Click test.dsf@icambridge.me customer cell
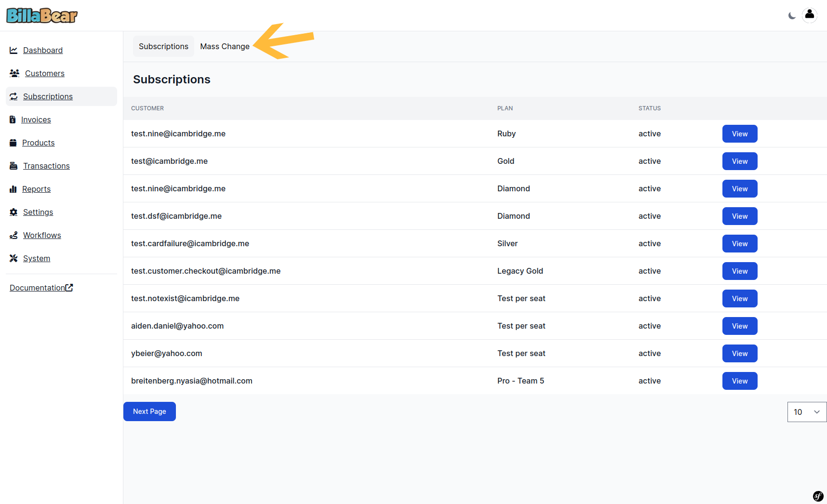This screenshot has width=827, height=504. point(176,216)
